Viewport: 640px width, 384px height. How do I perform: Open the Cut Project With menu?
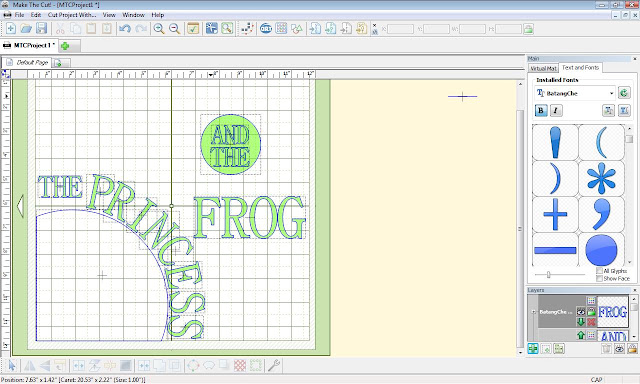(x=72, y=15)
